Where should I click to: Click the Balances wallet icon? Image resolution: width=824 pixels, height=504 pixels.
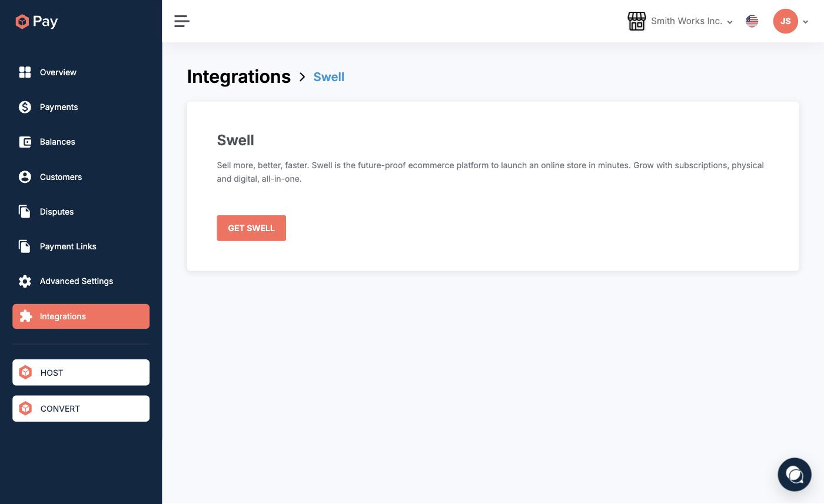coord(25,142)
